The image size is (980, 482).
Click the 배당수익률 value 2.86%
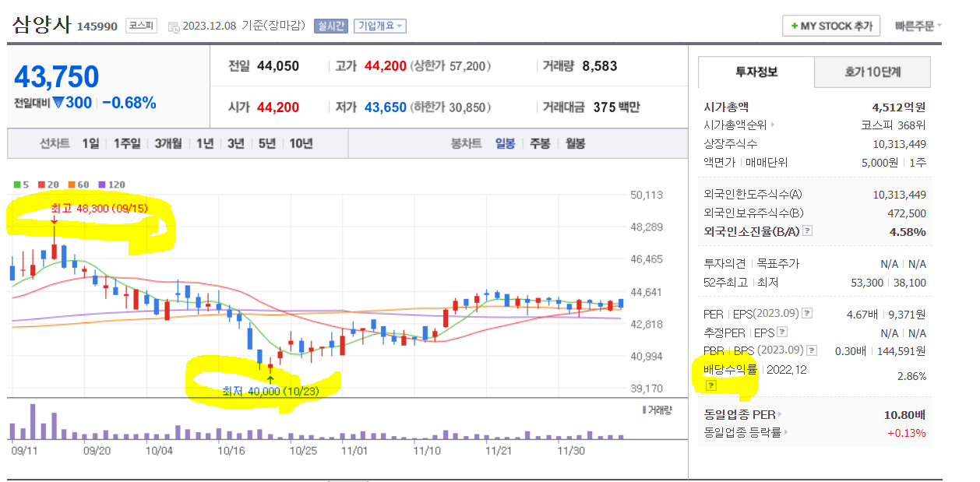coord(912,376)
